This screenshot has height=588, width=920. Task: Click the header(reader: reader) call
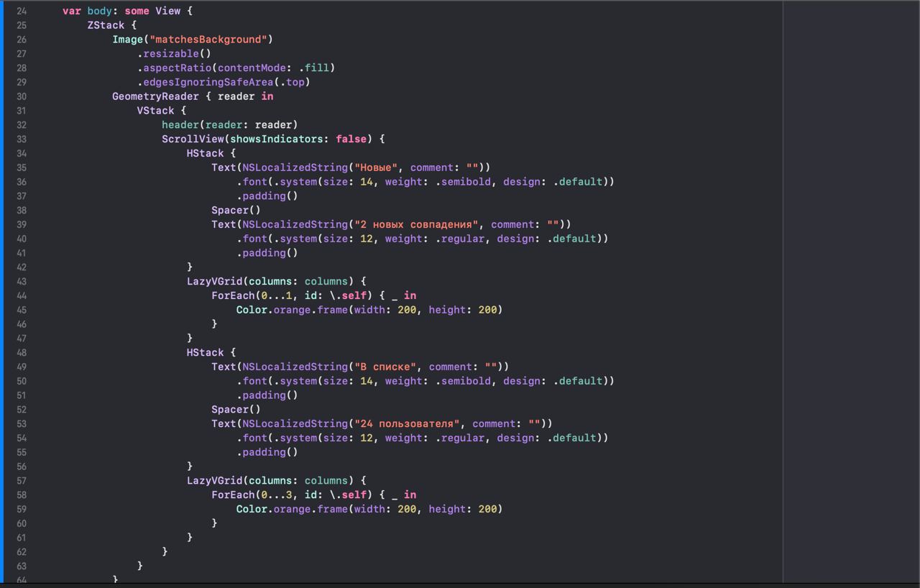[x=229, y=124]
